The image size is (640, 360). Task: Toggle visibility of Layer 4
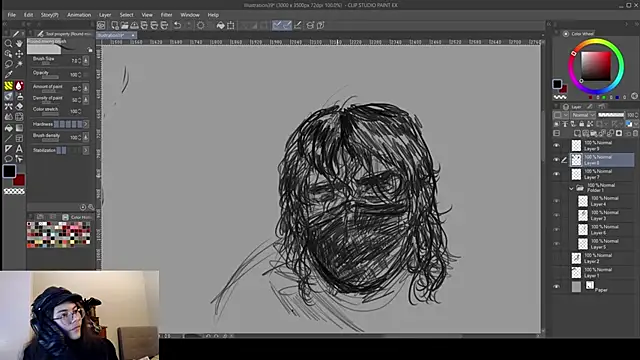(556, 201)
